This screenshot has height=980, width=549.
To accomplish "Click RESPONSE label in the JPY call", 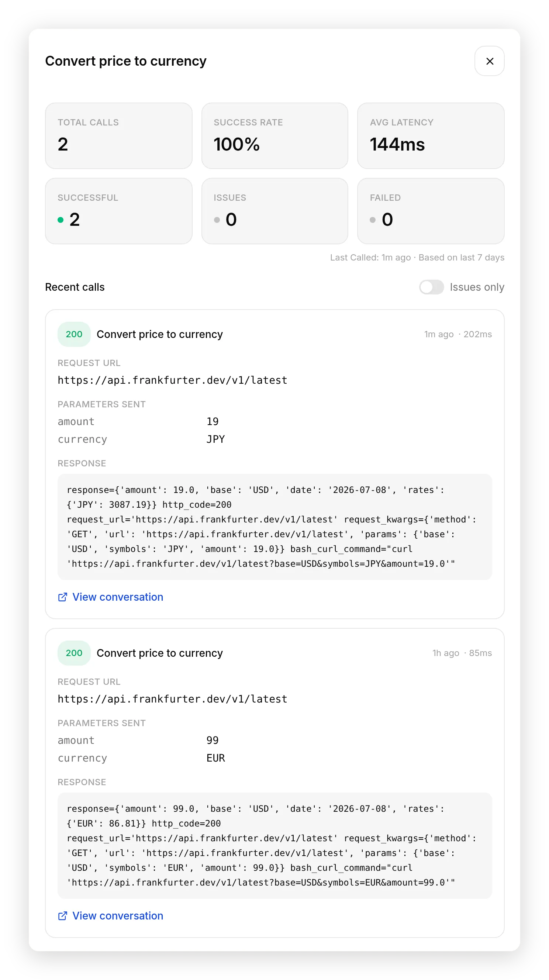I will point(82,463).
